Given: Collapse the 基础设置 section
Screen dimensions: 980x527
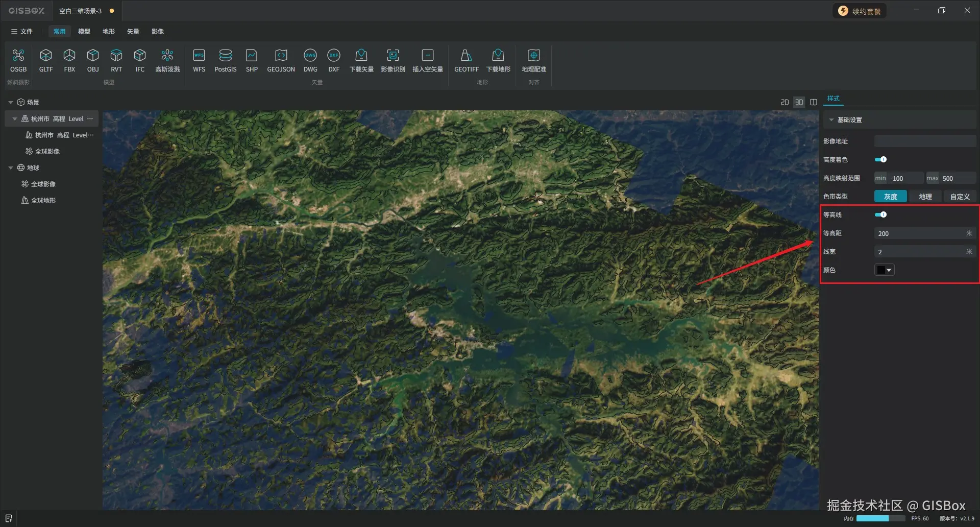Looking at the screenshot, I should pos(831,119).
